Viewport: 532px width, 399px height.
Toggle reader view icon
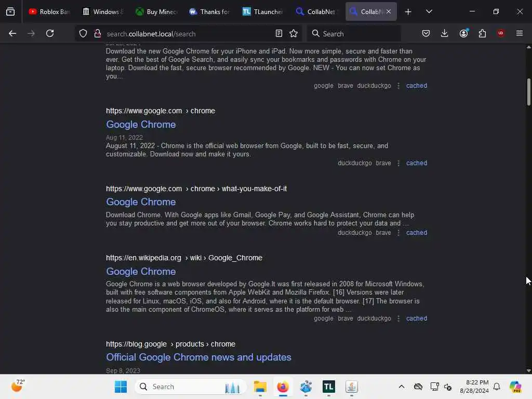pyautogui.click(x=278, y=33)
